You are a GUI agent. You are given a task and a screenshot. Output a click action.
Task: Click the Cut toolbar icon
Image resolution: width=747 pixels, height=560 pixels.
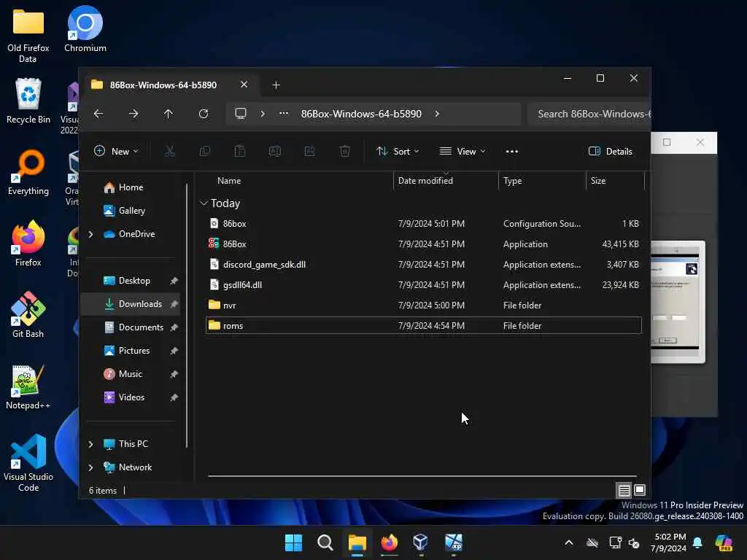pyautogui.click(x=169, y=152)
